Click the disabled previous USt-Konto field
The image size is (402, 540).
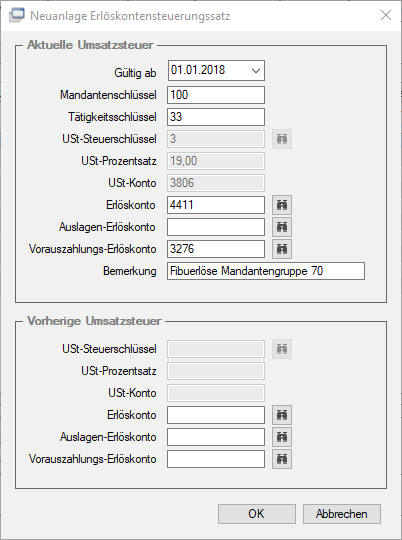point(216,393)
